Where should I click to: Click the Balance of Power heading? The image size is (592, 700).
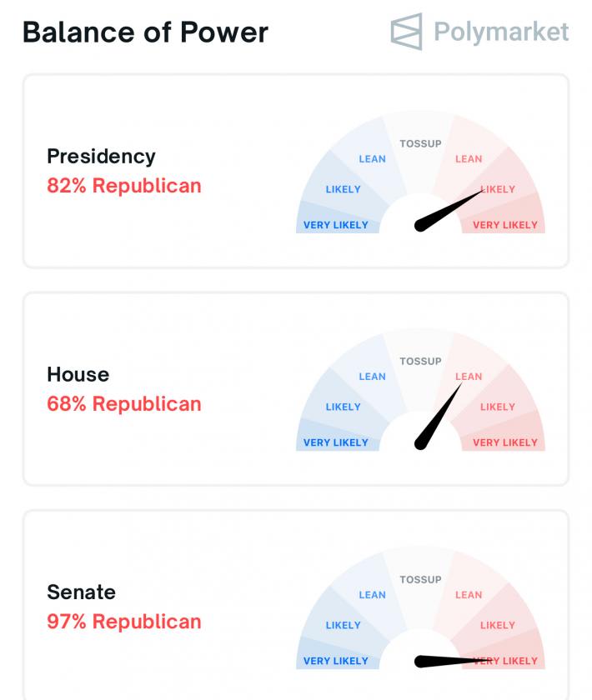click(x=145, y=32)
